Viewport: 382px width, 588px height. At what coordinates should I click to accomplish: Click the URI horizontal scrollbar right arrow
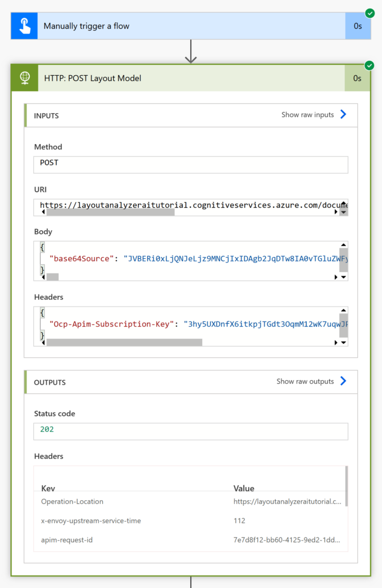click(336, 212)
